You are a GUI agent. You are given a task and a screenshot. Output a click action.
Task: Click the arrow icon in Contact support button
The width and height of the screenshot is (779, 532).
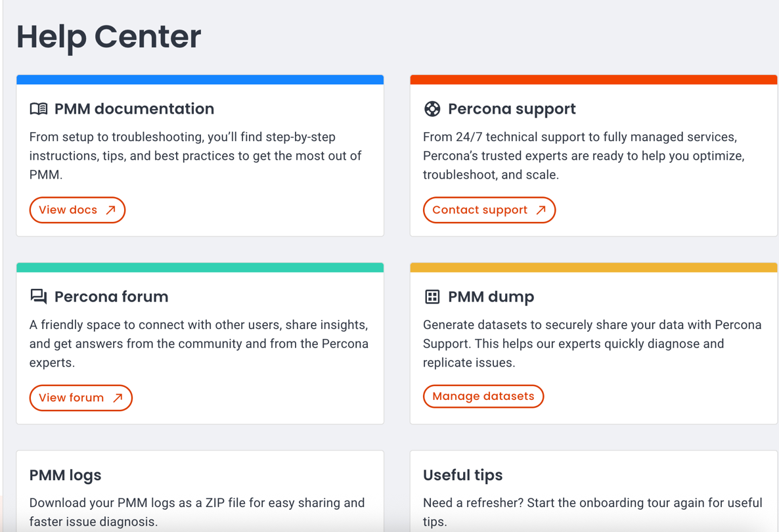coord(541,210)
